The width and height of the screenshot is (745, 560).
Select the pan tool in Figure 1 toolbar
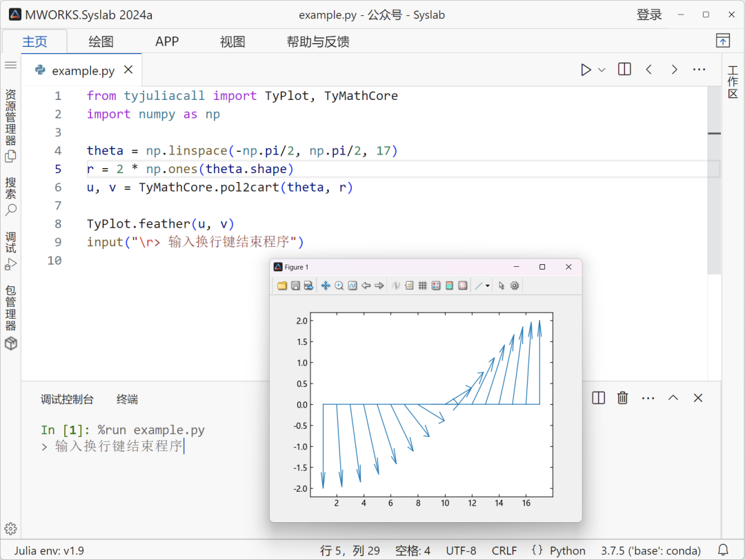(325, 285)
